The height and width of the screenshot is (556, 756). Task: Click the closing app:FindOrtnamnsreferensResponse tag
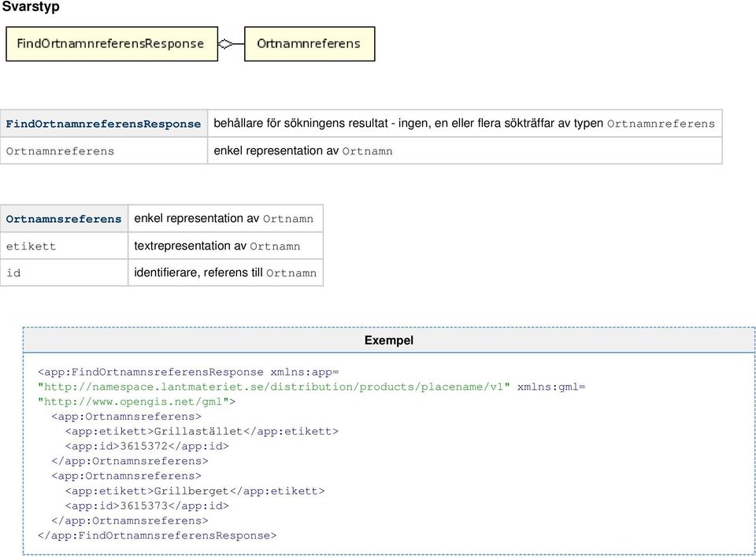tap(157, 536)
